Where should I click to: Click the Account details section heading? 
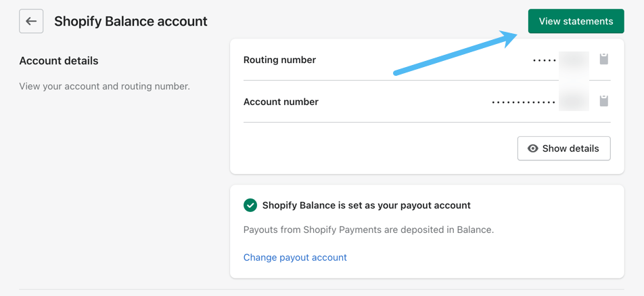(x=59, y=60)
